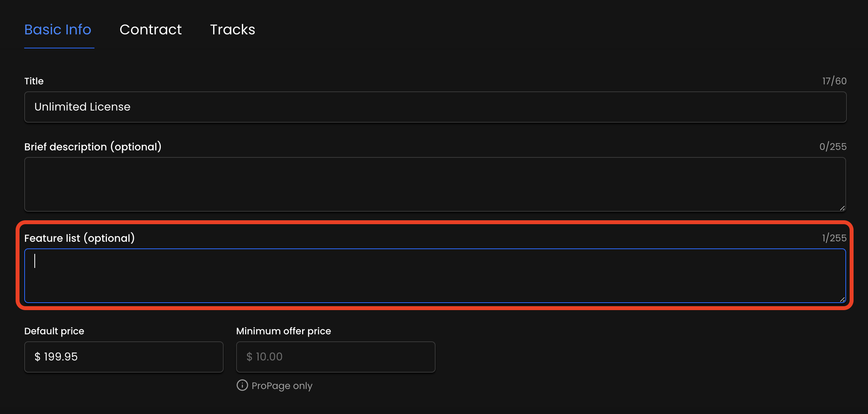Click the Minimum offer price label
868x414 pixels.
(284, 331)
